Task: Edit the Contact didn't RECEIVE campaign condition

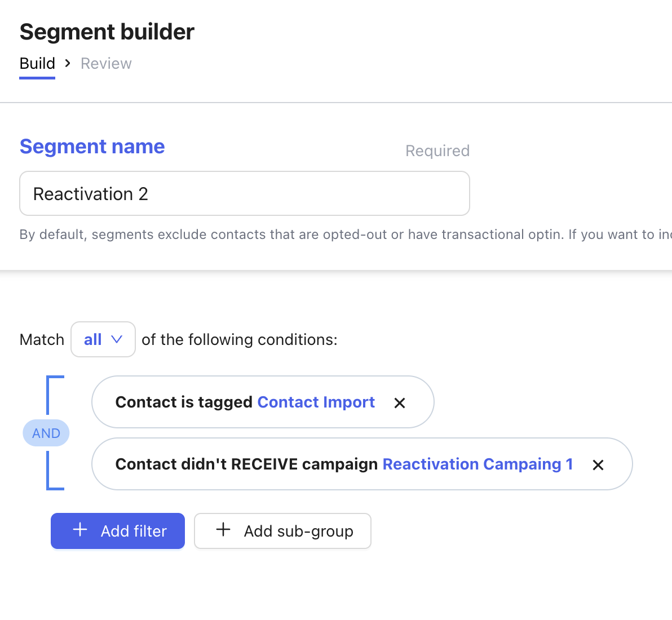Action: click(x=246, y=464)
